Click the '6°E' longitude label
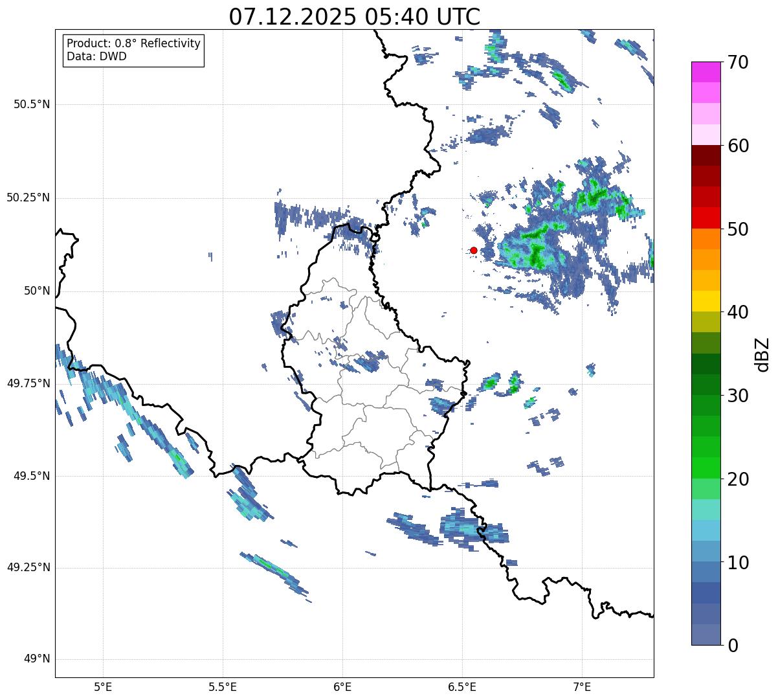The image size is (778, 700). 342,687
